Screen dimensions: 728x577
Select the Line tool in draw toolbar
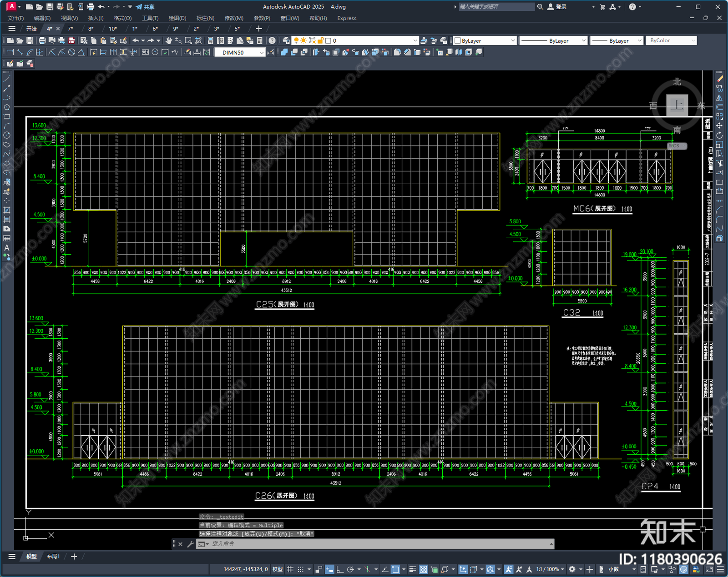coord(6,79)
